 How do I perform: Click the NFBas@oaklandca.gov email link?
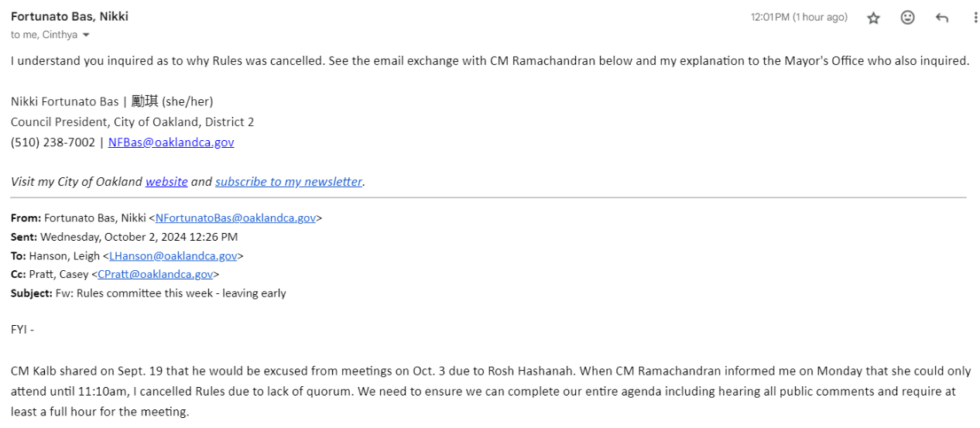(x=171, y=142)
